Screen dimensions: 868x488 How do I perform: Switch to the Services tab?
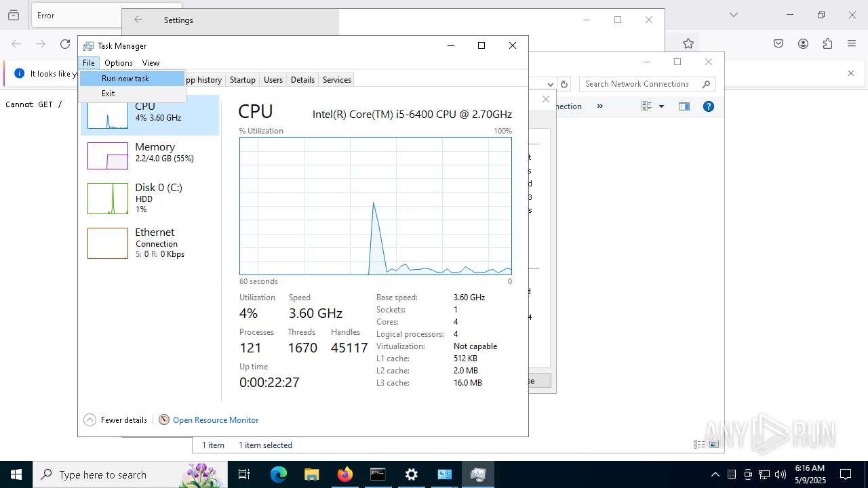(x=337, y=80)
